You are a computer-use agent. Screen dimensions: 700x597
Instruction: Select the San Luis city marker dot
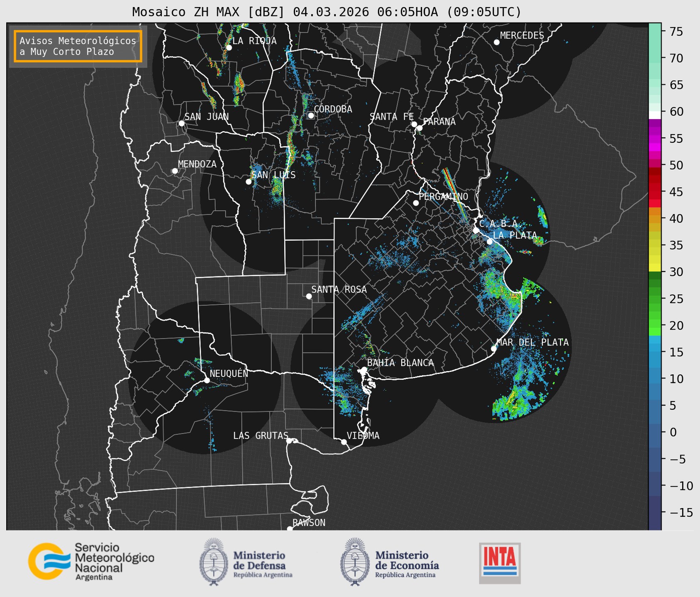tap(249, 182)
